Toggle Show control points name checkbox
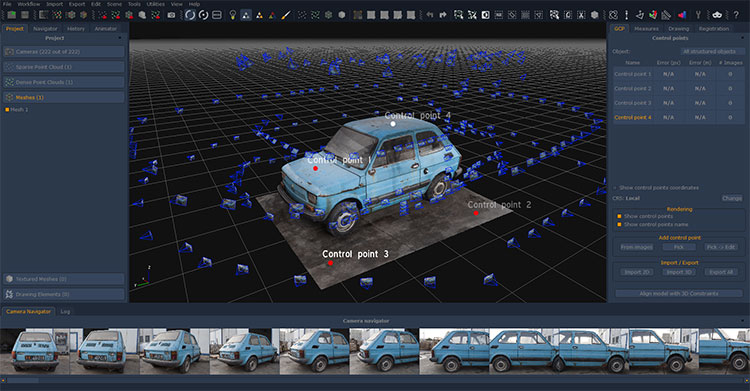Viewport: 750px width, 391px height. coord(619,224)
